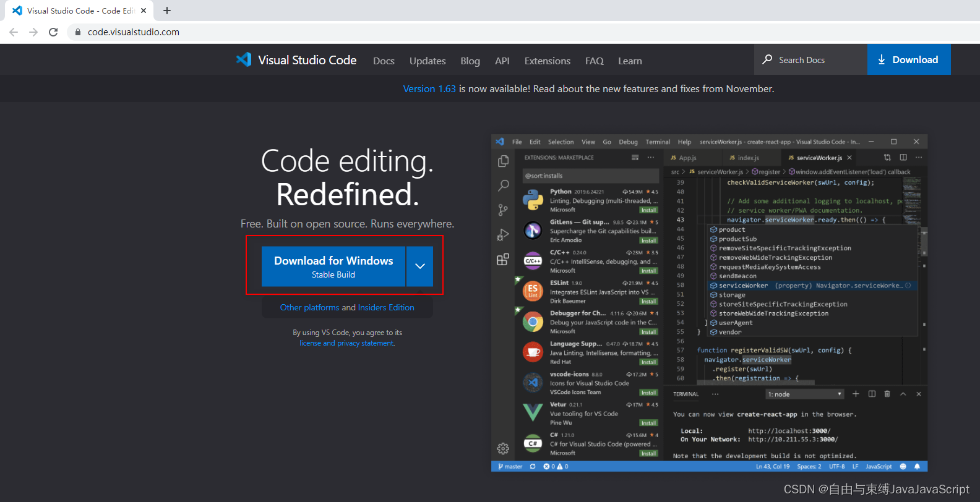Viewport: 980px width, 502px height.
Task: Open the 1: node terminal dropdown
Action: point(805,394)
